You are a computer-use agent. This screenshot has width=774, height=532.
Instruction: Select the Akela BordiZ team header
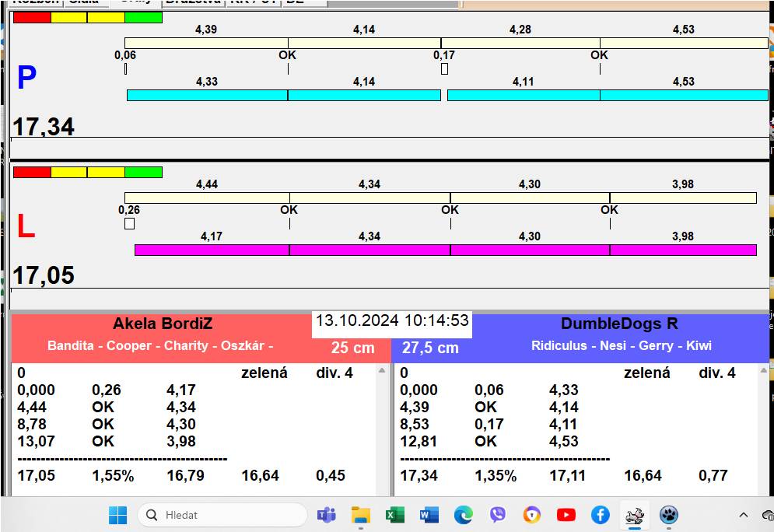coord(162,324)
